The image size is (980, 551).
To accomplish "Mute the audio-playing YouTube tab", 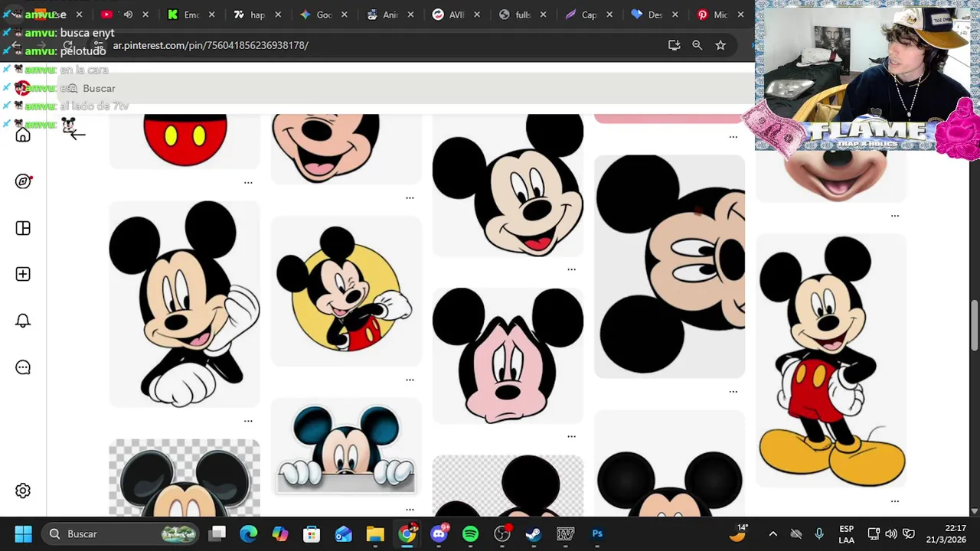I will (x=128, y=15).
